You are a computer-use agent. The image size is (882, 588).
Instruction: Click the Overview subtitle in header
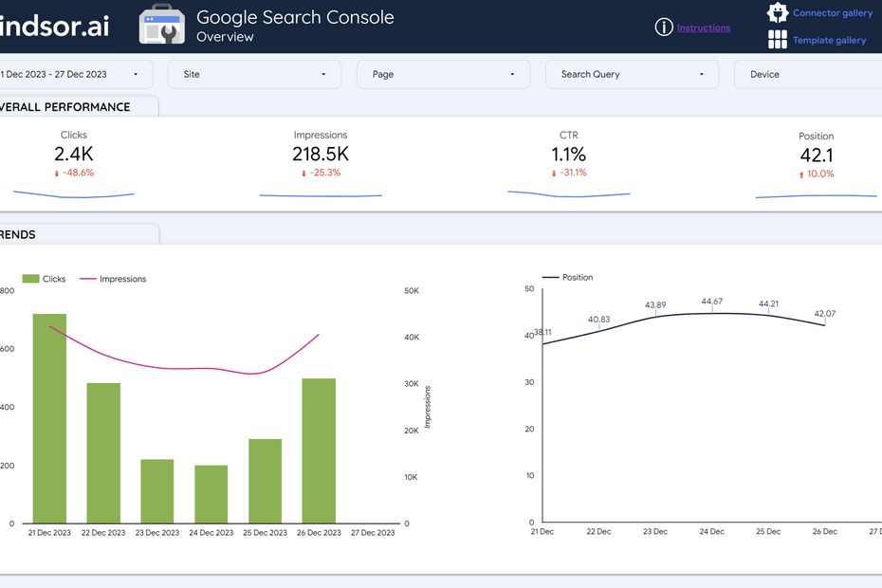225,37
